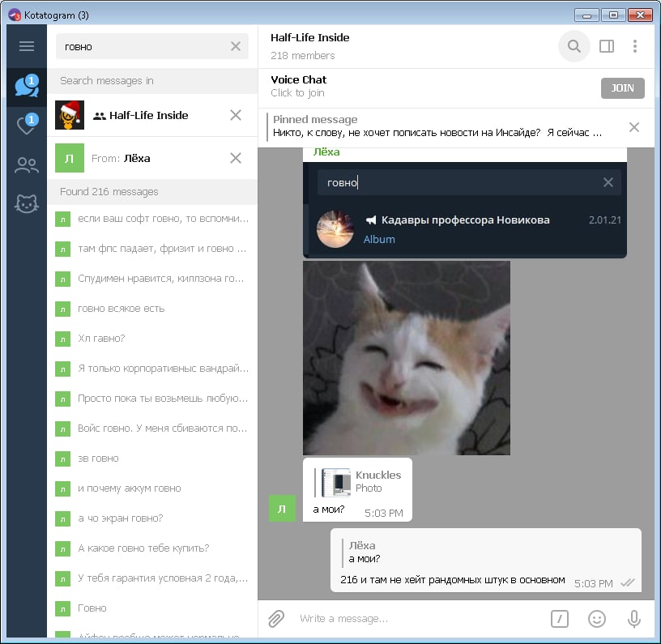Click Лёха's green avatar in chat
The width and height of the screenshot is (661, 644).
coord(282,509)
